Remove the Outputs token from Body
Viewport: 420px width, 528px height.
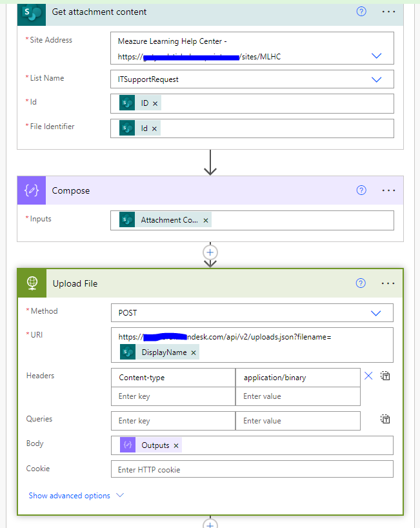(176, 445)
